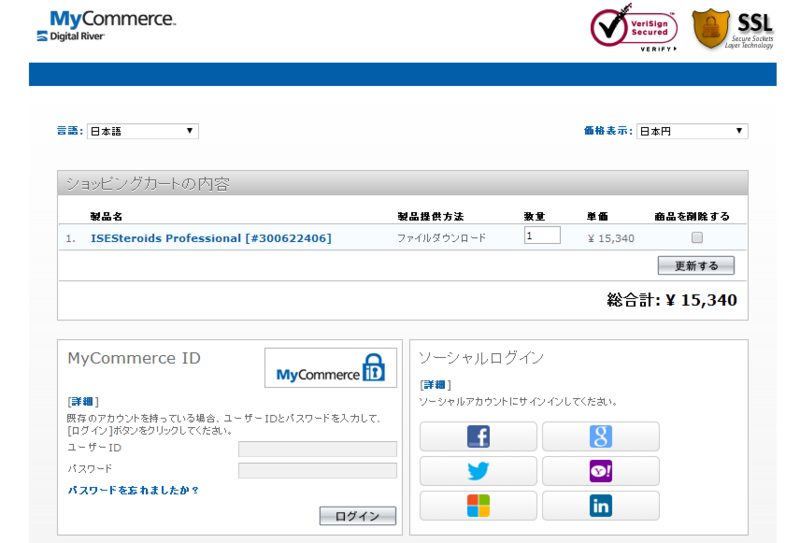Focus the パスワード input field
This screenshot has width=800, height=543.
coord(317,471)
